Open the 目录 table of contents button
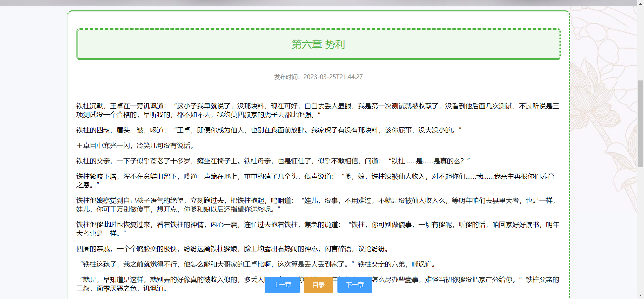The image size is (644, 299). tap(318, 285)
